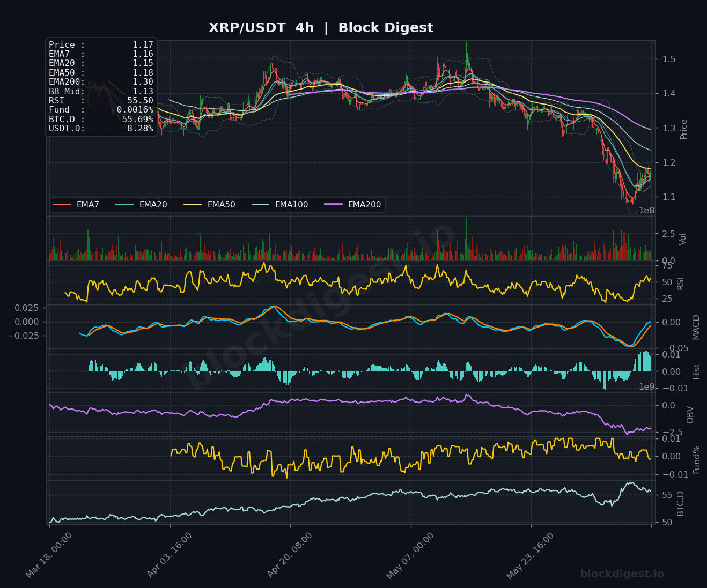Click the 'EMA20 : 1.15' info row

tap(101, 63)
